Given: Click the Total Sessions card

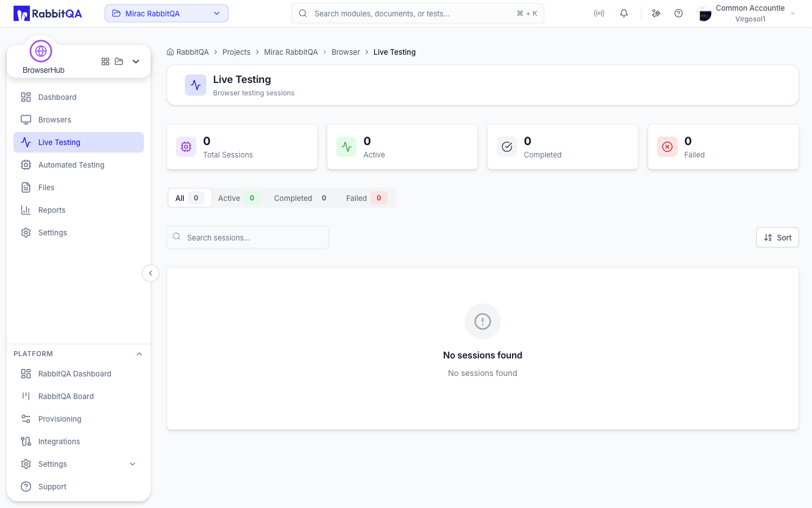Looking at the screenshot, I should [x=242, y=147].
